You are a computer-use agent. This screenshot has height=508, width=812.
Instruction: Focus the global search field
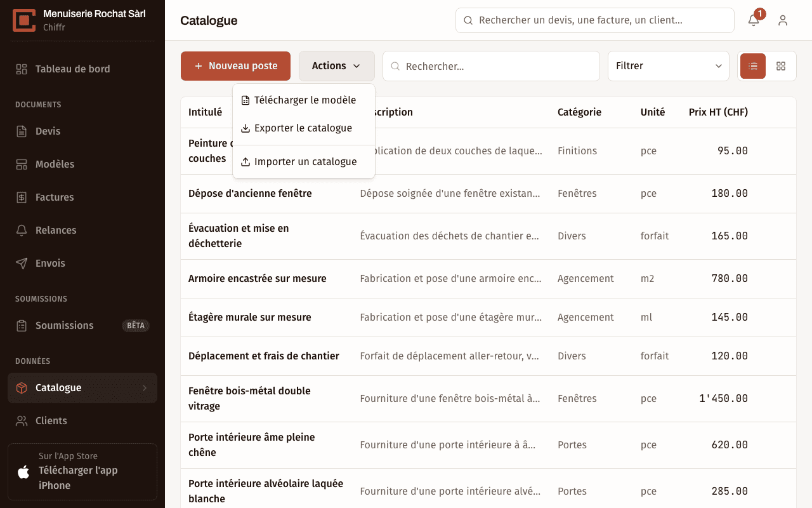coord(595,20)
